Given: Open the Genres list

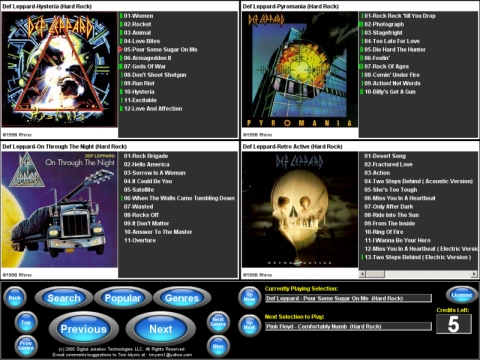Looking at the screenshot, I should pos(182,298).
